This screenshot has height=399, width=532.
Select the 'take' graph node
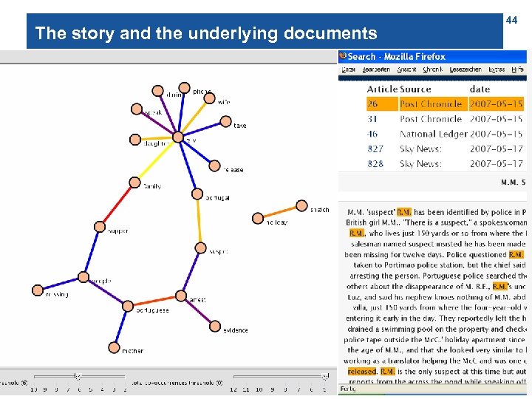(x=225, y=121)
